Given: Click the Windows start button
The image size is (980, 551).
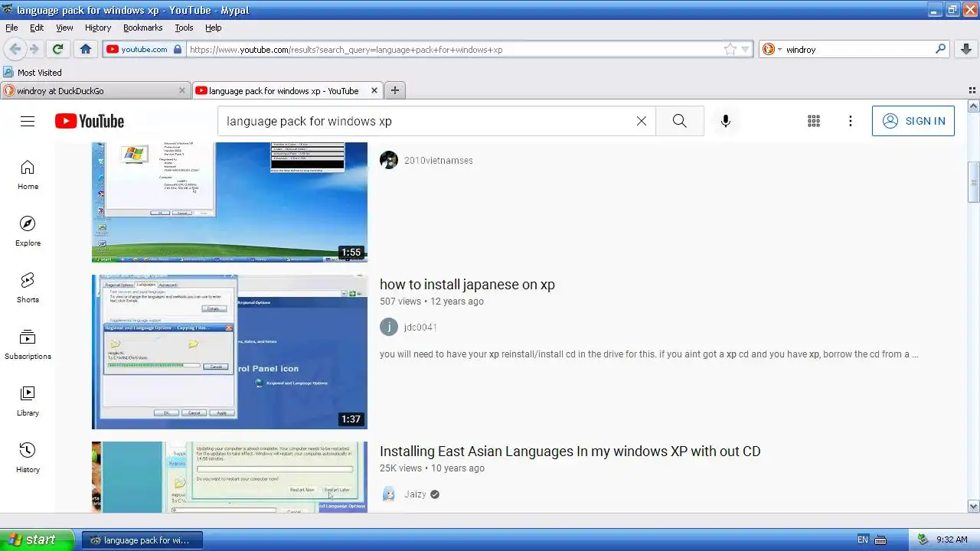Looking at the screenshot, I should coord(38,540).
